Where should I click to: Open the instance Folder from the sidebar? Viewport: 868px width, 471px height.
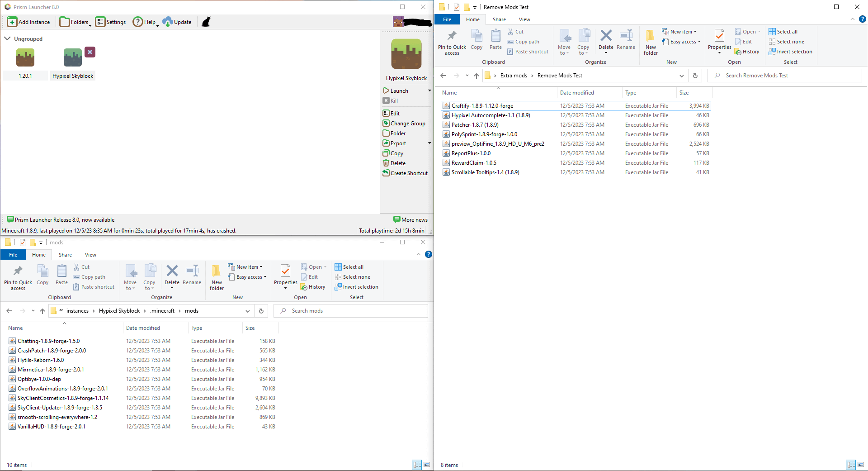click(394, 133)
